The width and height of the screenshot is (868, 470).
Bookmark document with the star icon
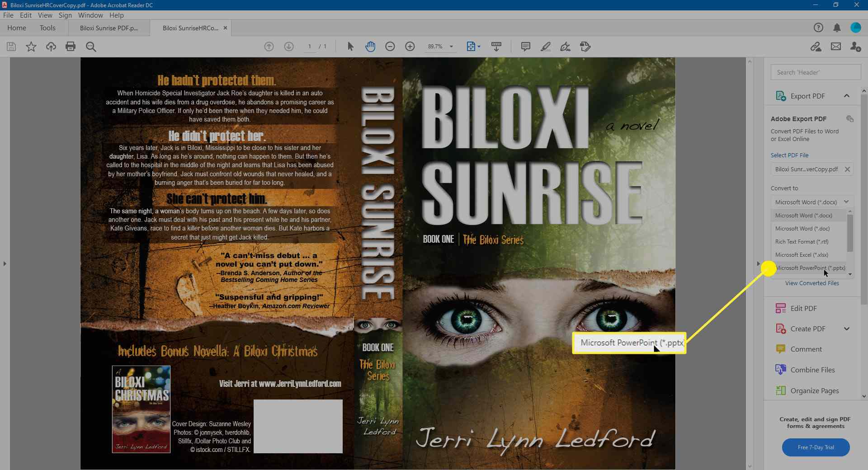(31, 47)
